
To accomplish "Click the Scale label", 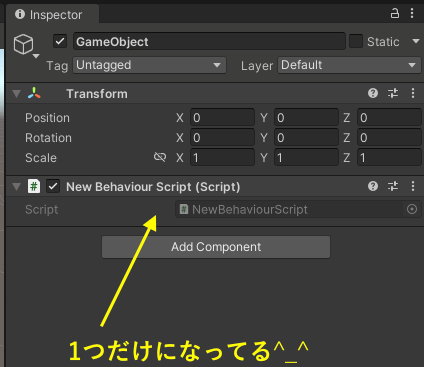I will tap(41, 158).
